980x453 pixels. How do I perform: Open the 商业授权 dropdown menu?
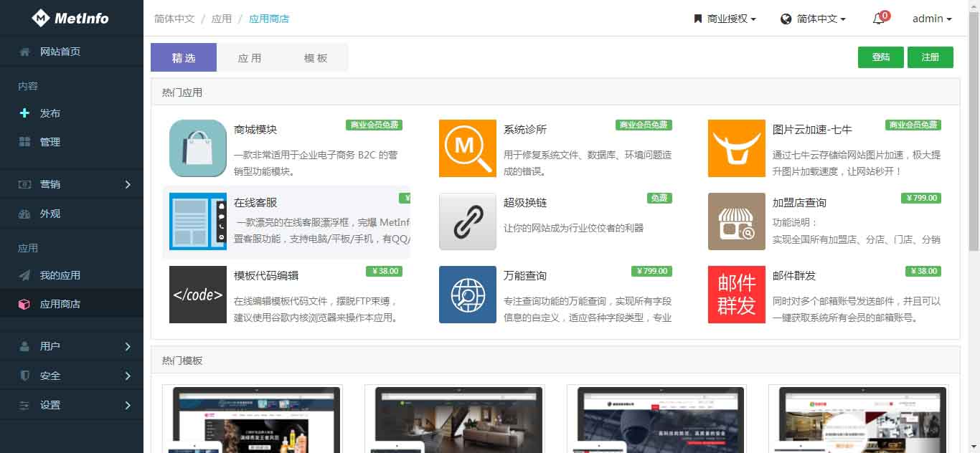(725, 19)
